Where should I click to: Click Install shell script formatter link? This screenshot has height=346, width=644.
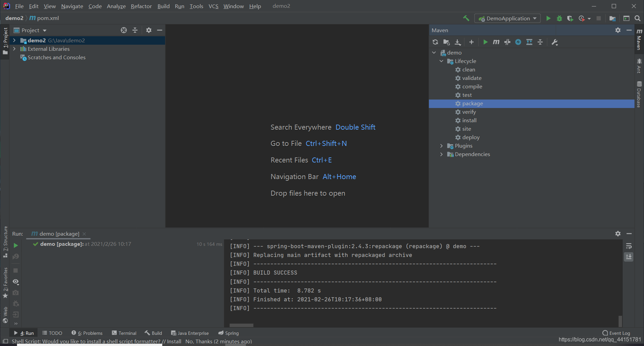[174, 341]
